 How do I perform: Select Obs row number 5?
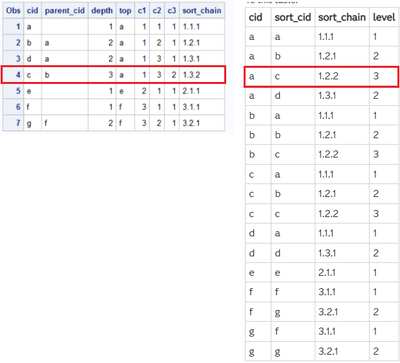(x=18, y=91)
